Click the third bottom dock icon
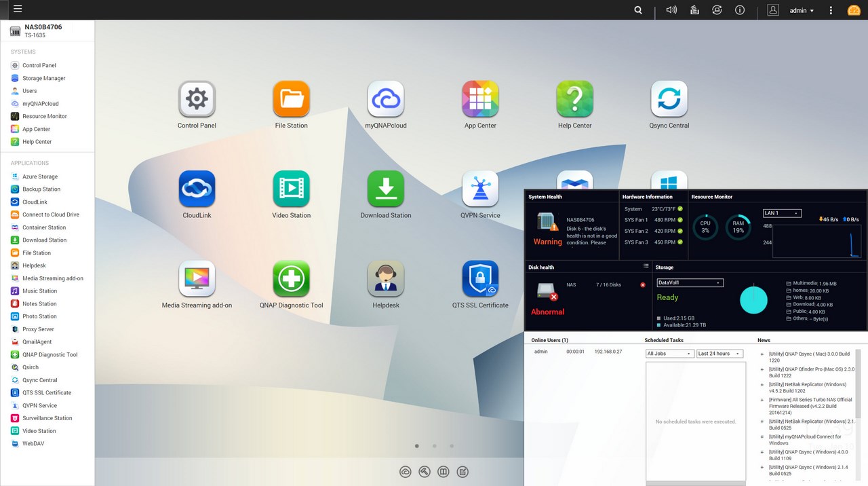Screen dimensions: 868x486 [x=443, y=472]
